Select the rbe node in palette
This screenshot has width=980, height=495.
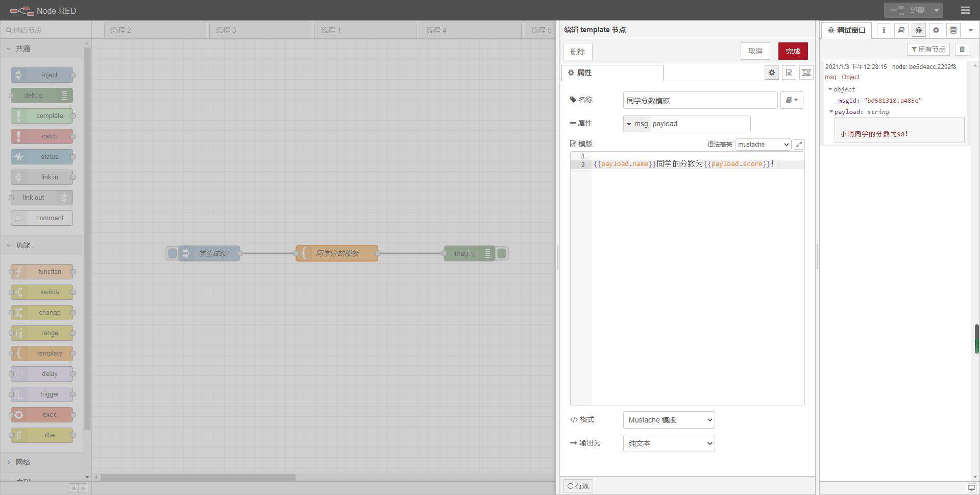point(42,435)
